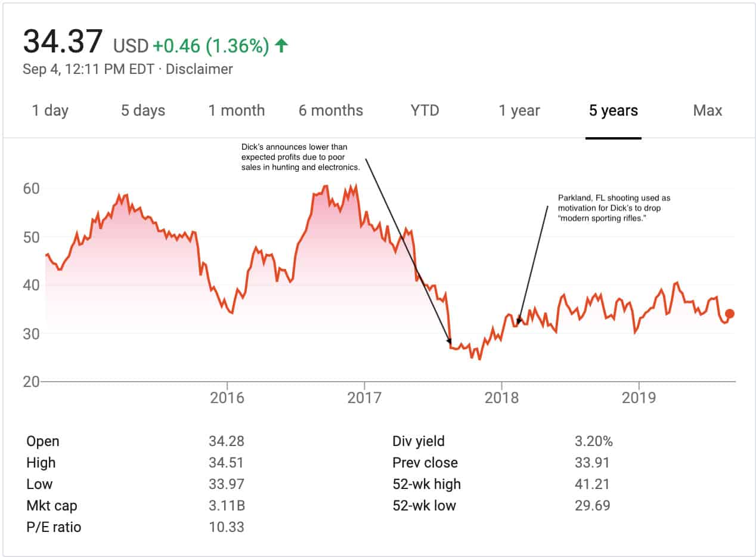
Task: Show the Max time range
Action: (x=708, y=110)
